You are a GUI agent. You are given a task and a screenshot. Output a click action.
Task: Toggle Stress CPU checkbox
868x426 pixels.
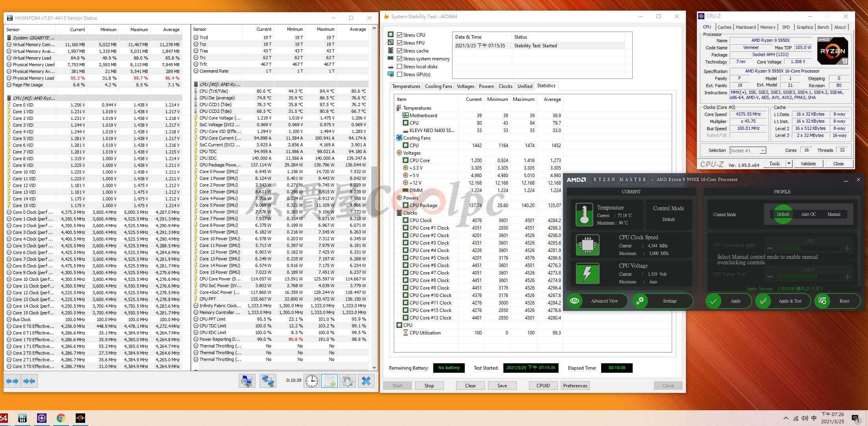click(399, 35)
